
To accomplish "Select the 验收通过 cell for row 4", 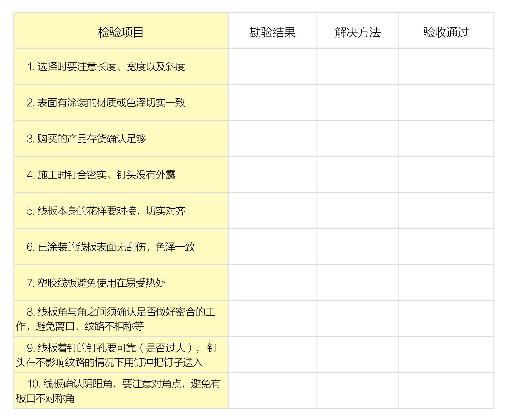I will (446, 174).
